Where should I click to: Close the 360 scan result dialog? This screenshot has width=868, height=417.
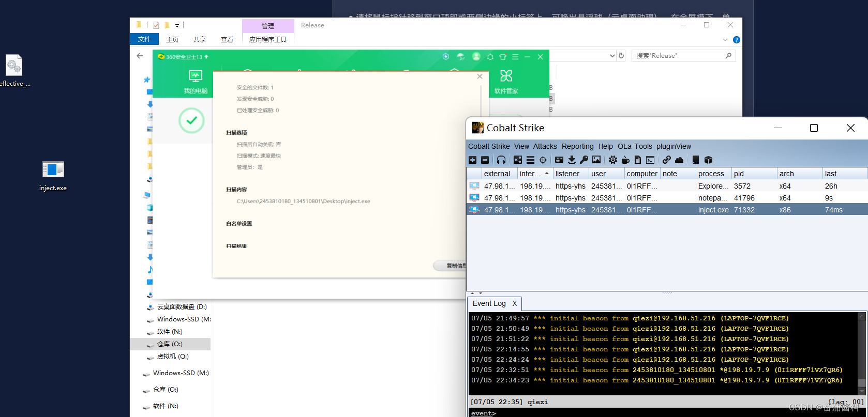[480, 76]
